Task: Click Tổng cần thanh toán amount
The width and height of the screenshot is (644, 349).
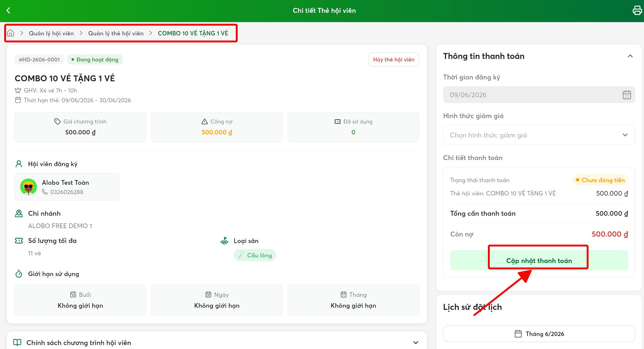Action: point(612,213)
